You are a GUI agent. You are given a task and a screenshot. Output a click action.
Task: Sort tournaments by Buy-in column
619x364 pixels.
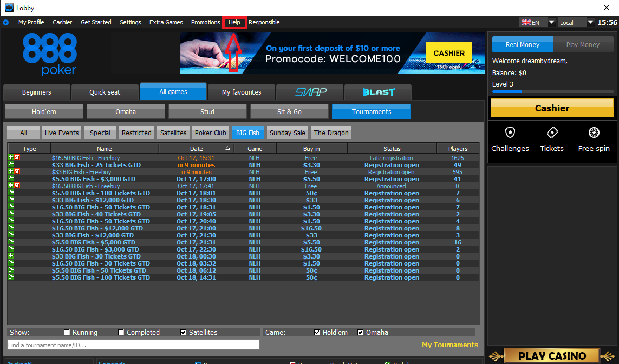click(311, 149)
